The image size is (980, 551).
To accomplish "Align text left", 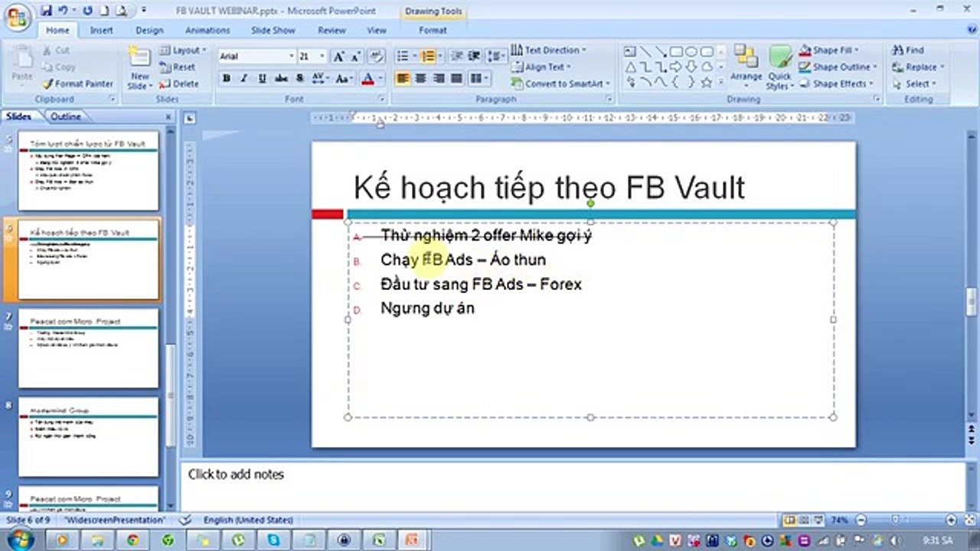I will pos(403,78).
